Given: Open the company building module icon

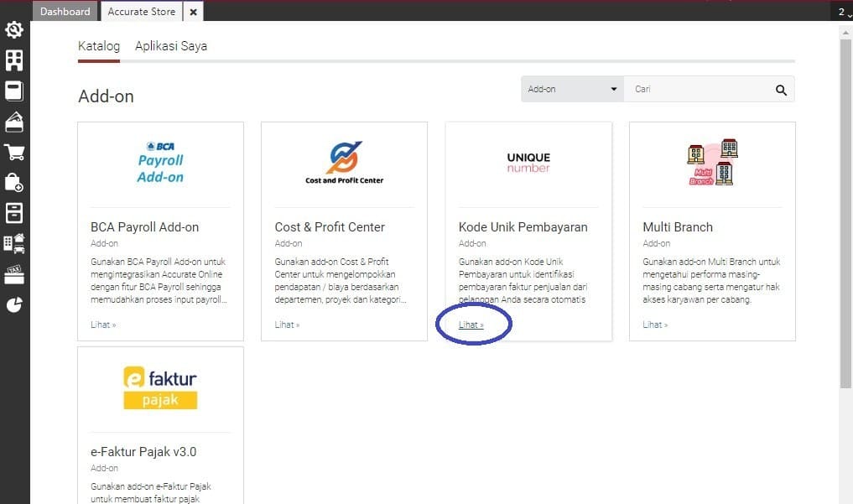Looking at the screenshot, I should click(x=14, y=60).
